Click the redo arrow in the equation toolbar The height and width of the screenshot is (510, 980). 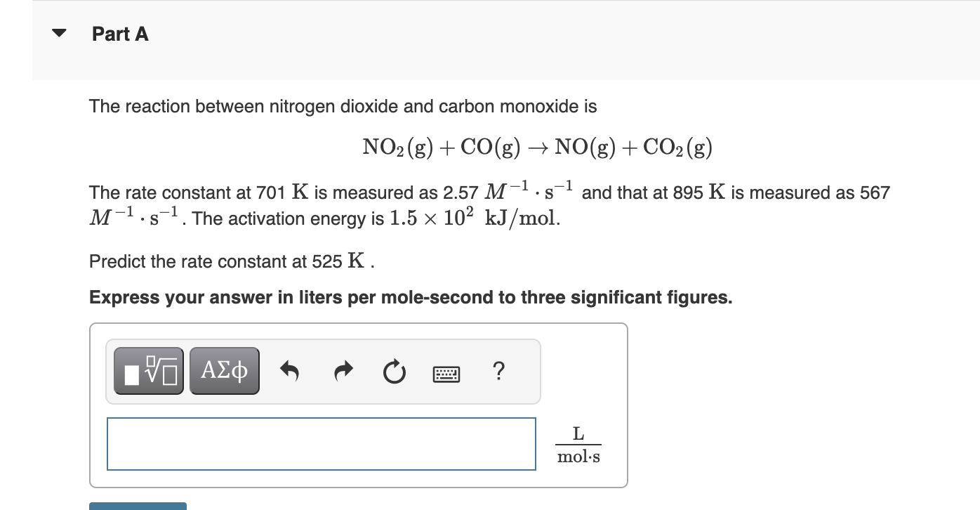pos(343,370)
